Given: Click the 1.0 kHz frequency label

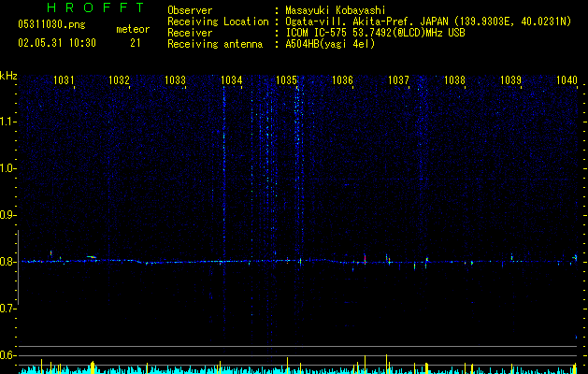Looking at the screenshot, I should (8, 168).
